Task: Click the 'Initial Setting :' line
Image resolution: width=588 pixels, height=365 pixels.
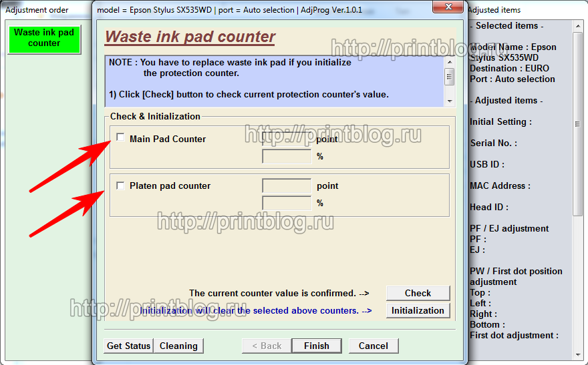Action: (500, 121)
